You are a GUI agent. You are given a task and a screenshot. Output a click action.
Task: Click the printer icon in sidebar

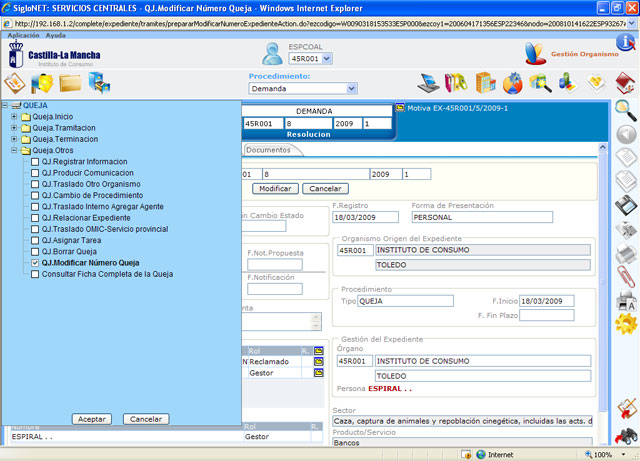click(626, 253)
